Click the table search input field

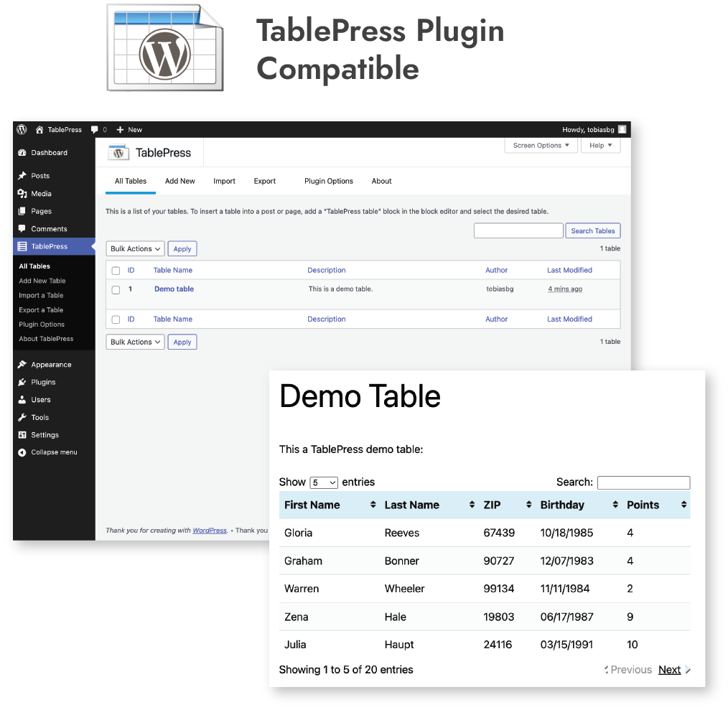(x=518, y=230)
